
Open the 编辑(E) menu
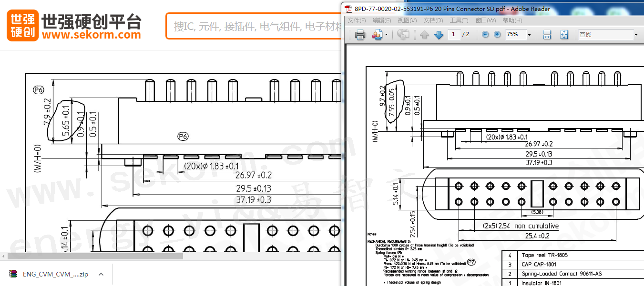coord(382,20)
